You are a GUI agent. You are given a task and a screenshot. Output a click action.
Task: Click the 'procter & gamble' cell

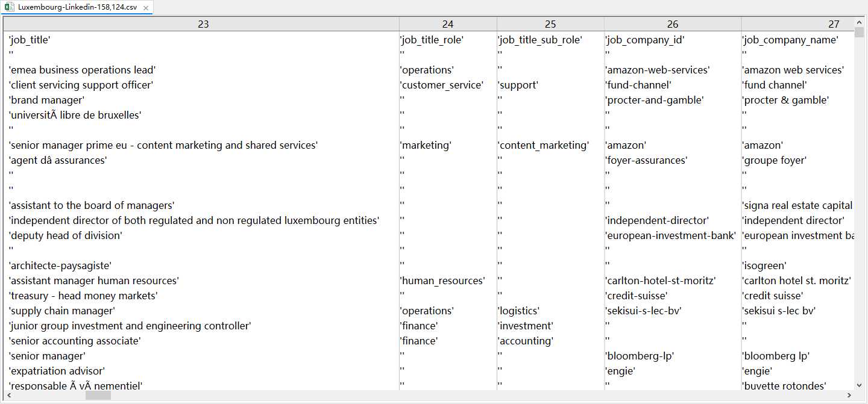[798, 100]
